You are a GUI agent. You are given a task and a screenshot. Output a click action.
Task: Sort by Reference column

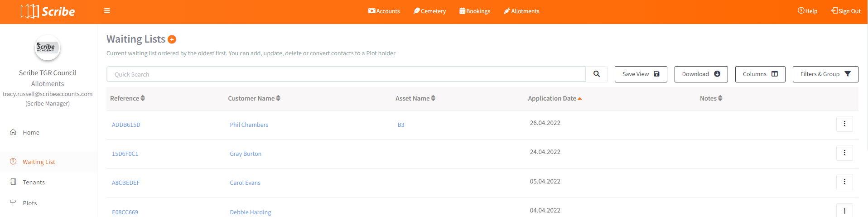click(x=127, y=98)
